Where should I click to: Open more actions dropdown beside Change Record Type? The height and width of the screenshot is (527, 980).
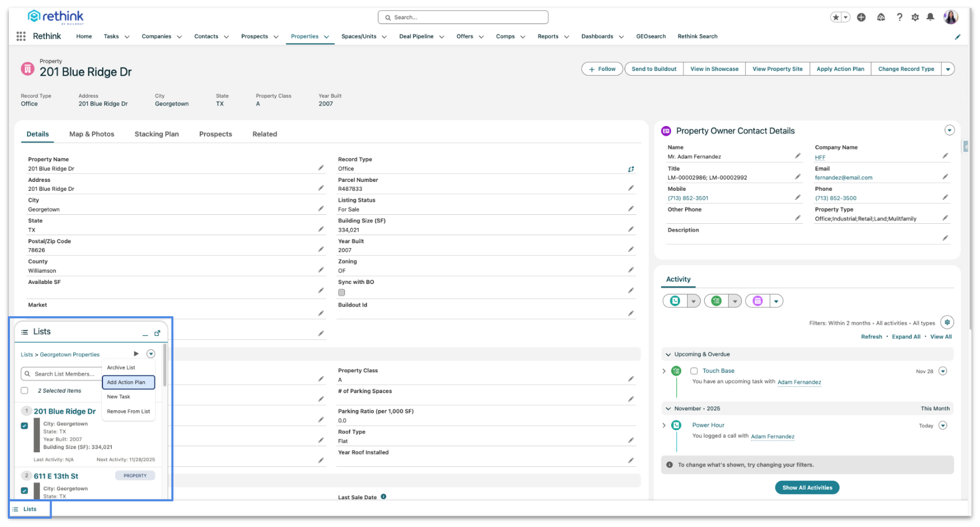(x=948, y=69)
